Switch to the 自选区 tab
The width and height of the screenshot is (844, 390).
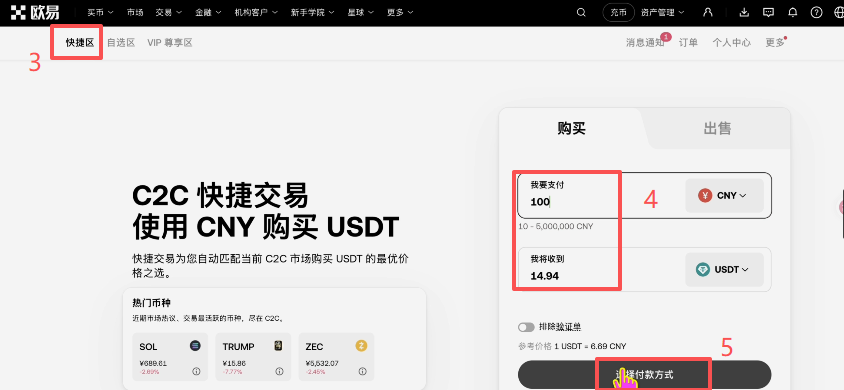(121, 42)
